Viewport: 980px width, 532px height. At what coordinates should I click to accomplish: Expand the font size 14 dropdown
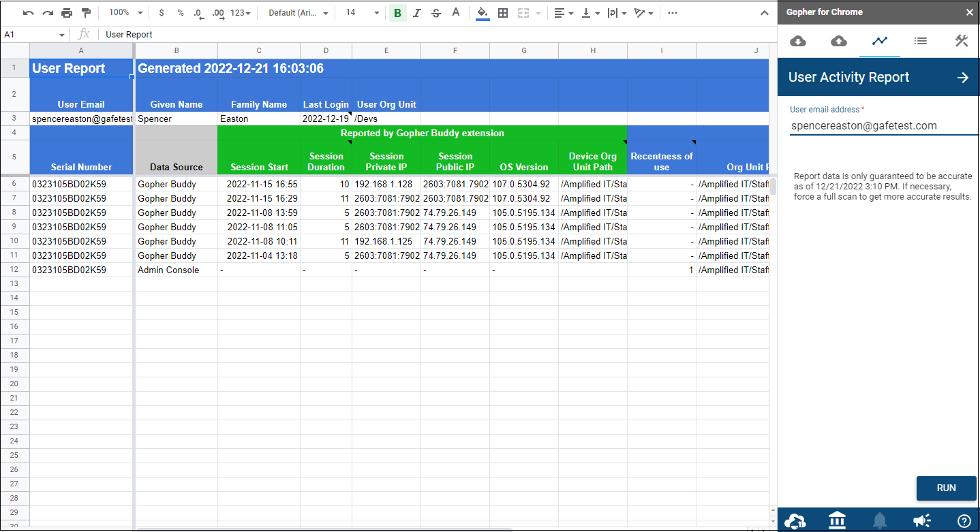pyautogui.click(x=362, y=13)
